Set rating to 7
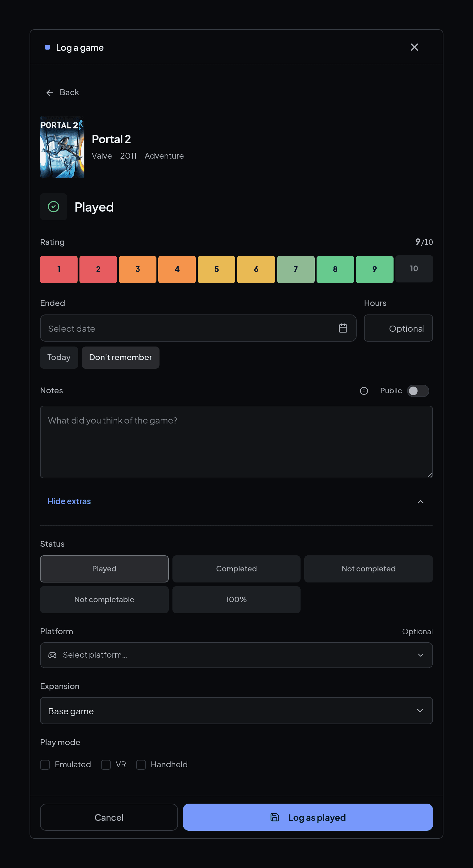This screenshot has height=868, width=473. pos(296,269)
